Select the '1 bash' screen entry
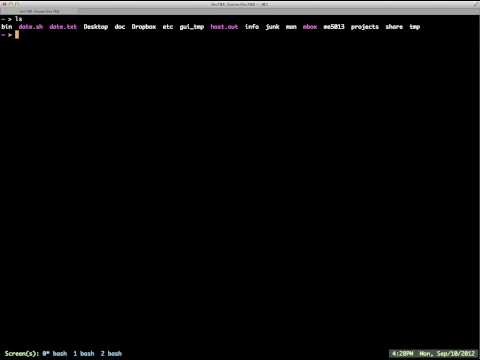This screenshot has height=360, width=480. coord(84,353)
